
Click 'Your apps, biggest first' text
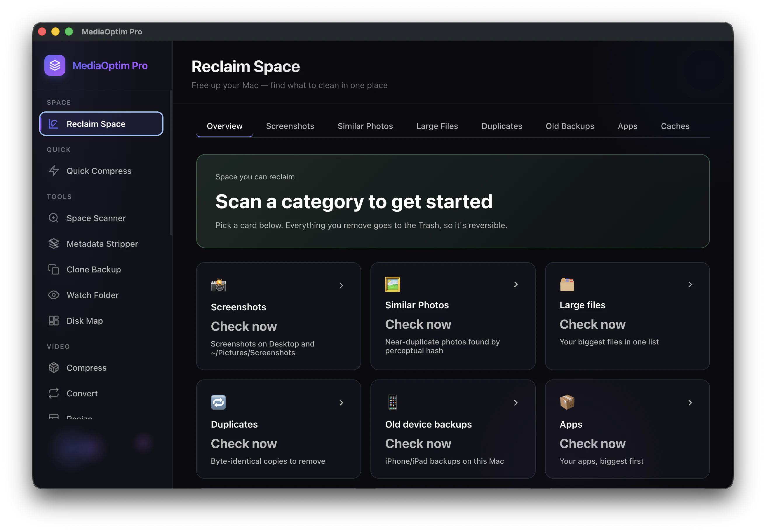601,461
